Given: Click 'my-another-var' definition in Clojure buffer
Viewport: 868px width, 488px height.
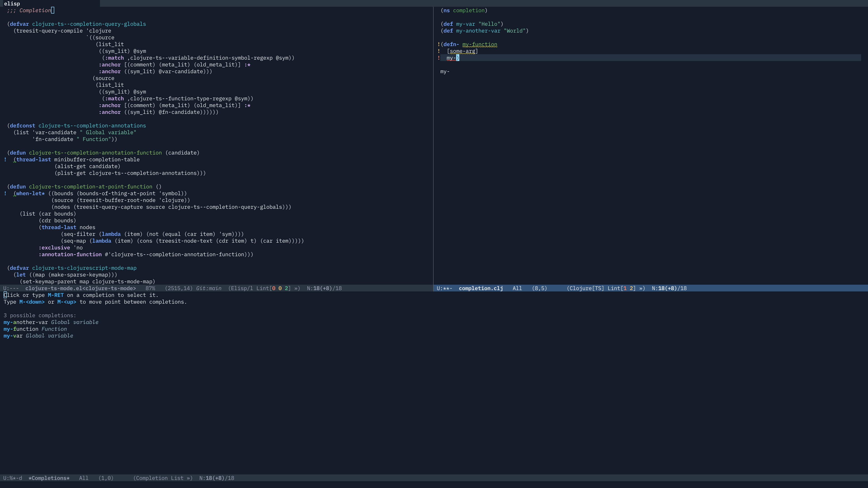Looking at the screenshot, I should [x=478, y=31].
